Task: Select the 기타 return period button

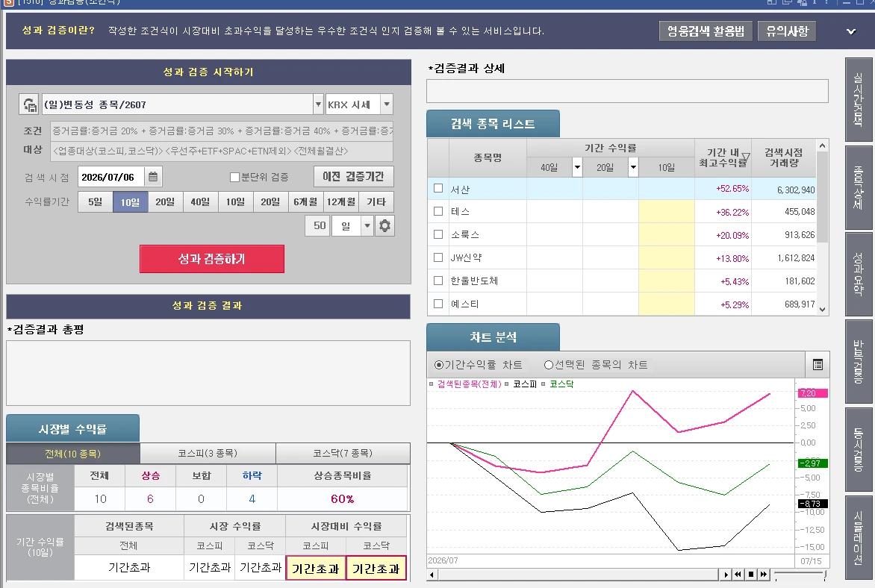Action: click(x=376, y=202)
